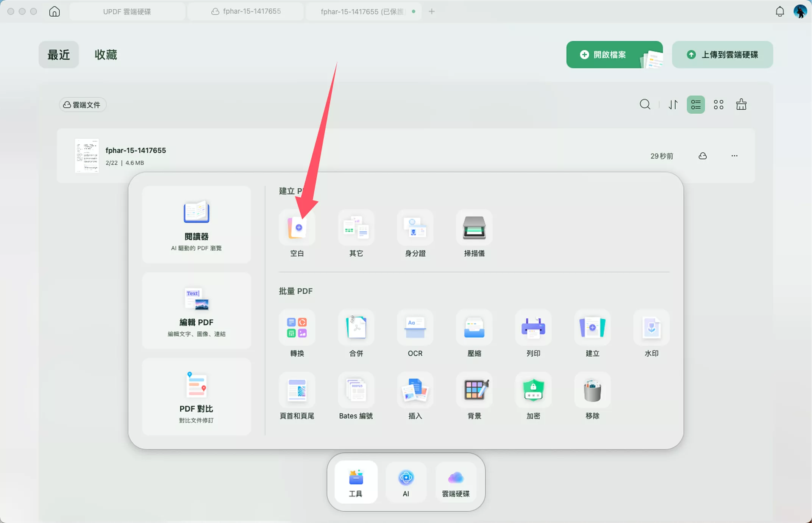Open fphar-15-1417655 file thumbnail
Image resolution: width=812 pixels, height=523 pixels.
pos(87,156)
